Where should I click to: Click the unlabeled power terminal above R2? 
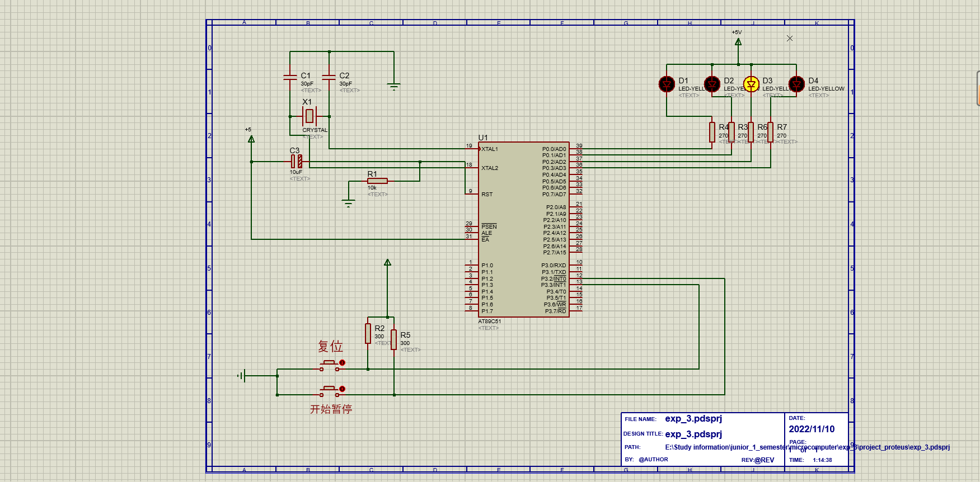coord(387,262)
